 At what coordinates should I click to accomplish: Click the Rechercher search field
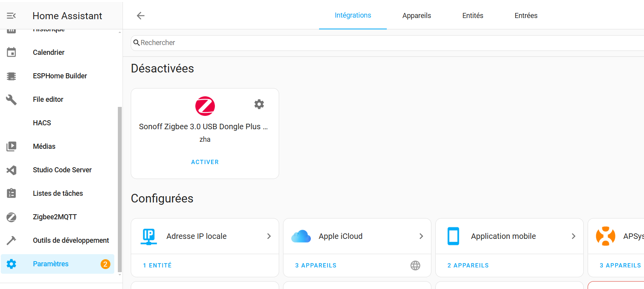click(x=352, y=43)
